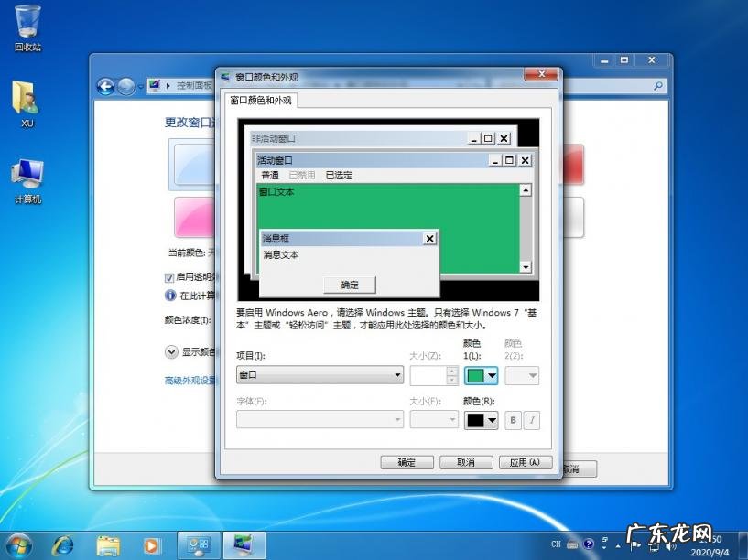Viewport: 748px width, 560px height.
Task: Toggle italic font style button
Action: [531, 420]
